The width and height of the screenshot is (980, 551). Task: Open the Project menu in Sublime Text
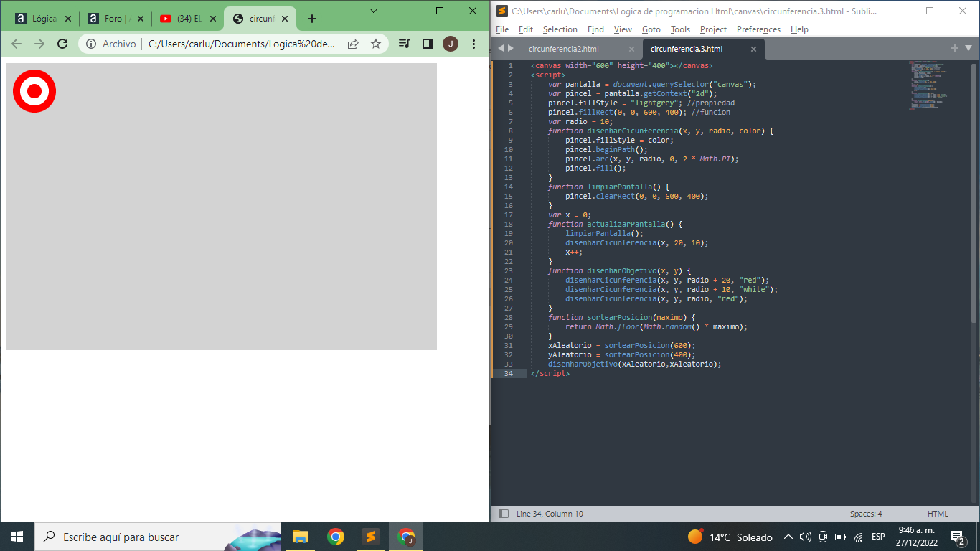pyautogui.click(x=713, y=29)
